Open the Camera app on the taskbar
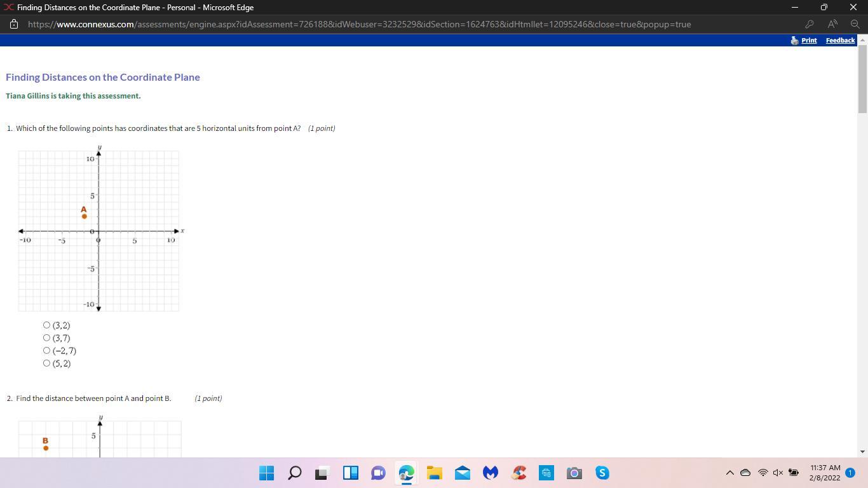 (x=574, y=473)
